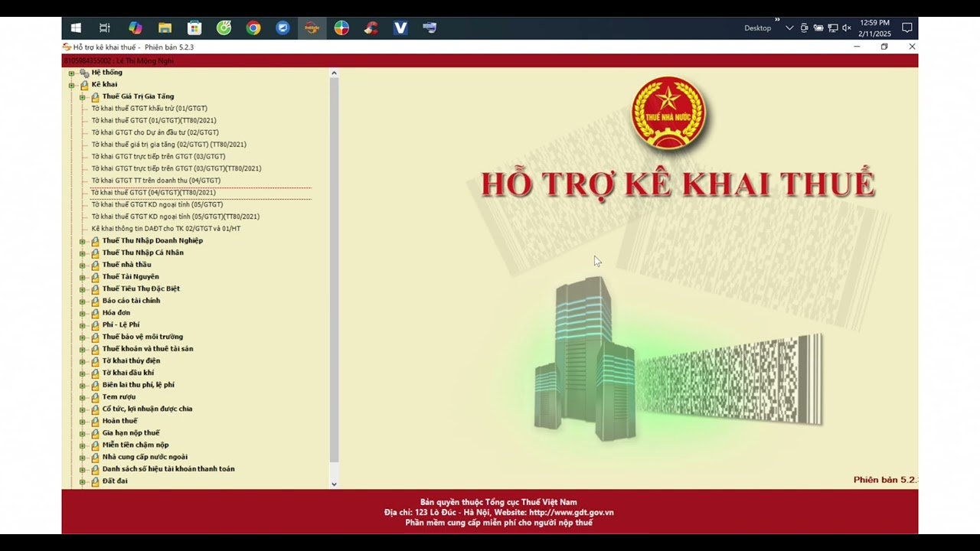Collapse the Thuế Giá Trị Gia Tăng node
Image resolution: width=980 pixels, height=551 pixels.
coord(82,97)
